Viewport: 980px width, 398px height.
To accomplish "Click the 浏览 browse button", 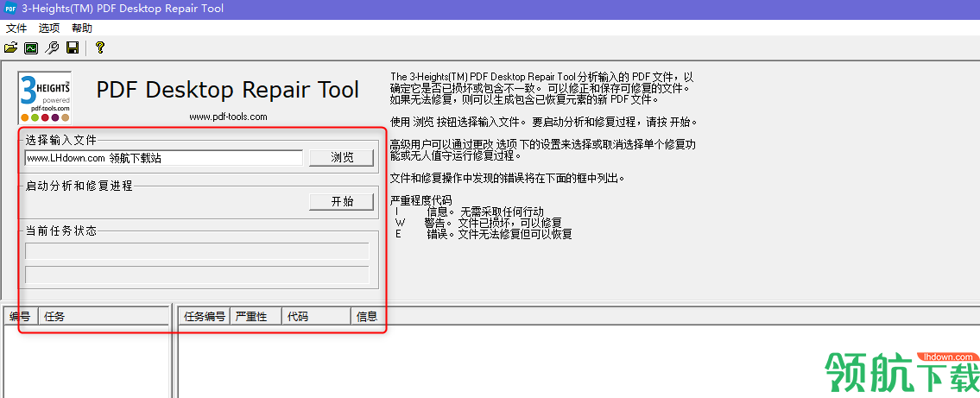I will click(342, 158).
